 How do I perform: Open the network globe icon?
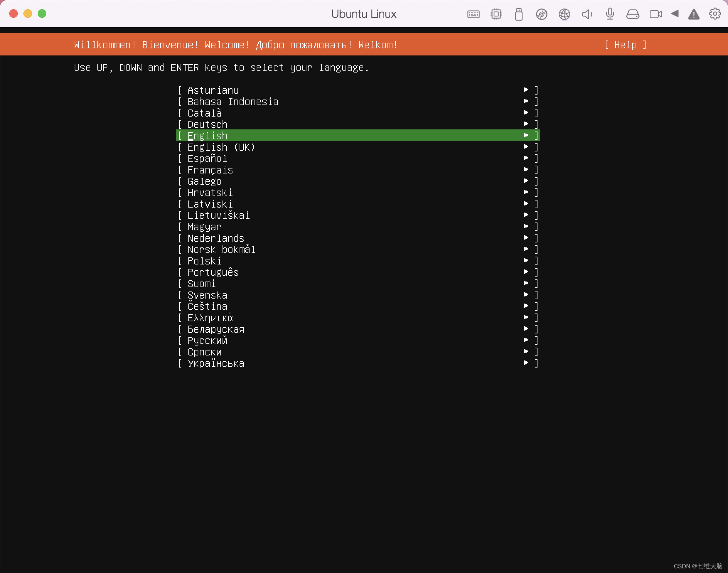click(x=564, y=14)
